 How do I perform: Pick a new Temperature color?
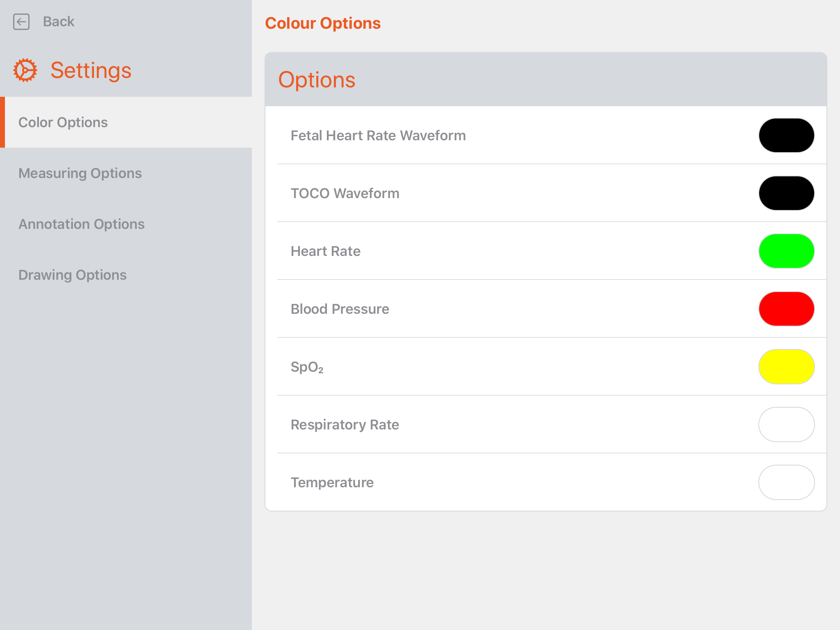[x=786, y=482]
